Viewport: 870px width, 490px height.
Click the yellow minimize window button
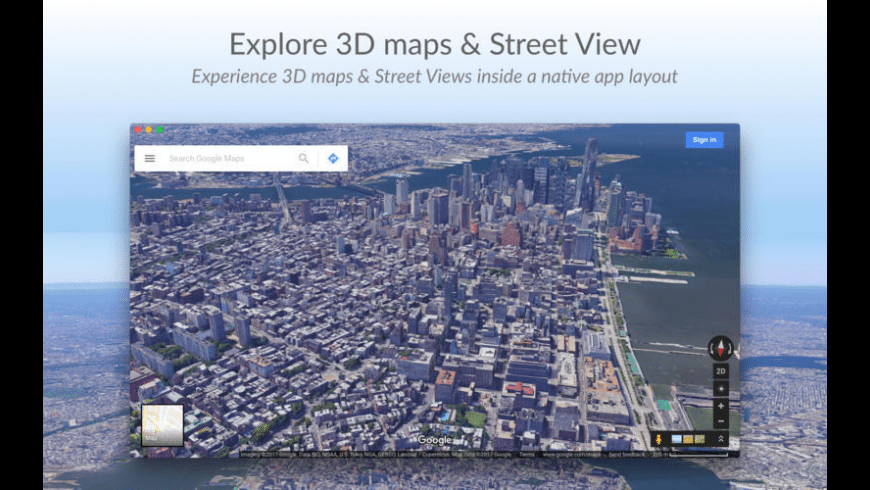[149, 129]
